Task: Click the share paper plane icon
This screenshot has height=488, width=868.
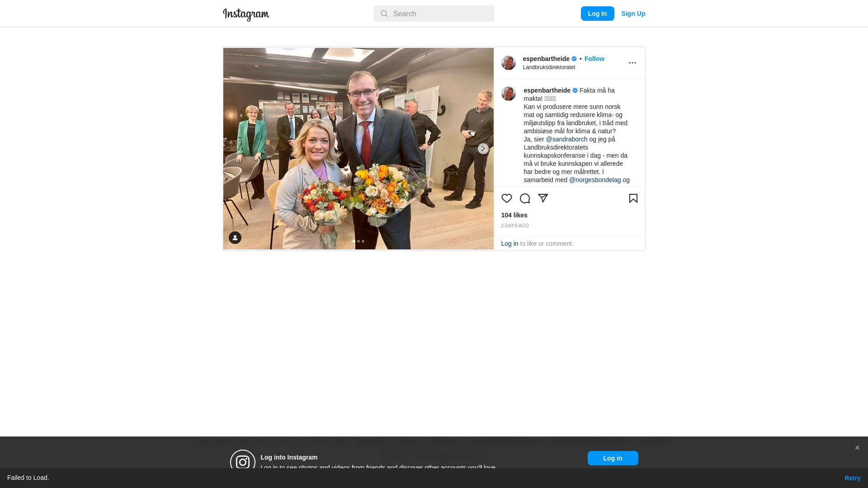Action: 542,198
